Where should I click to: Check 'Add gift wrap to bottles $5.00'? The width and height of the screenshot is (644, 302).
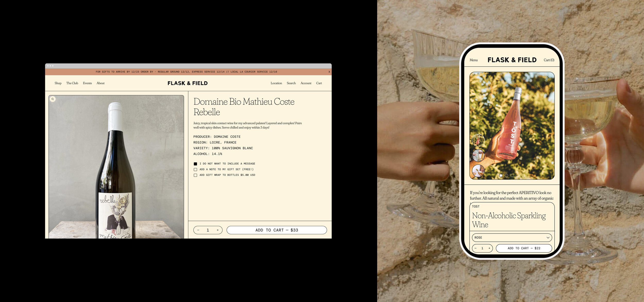pos(195,175)
